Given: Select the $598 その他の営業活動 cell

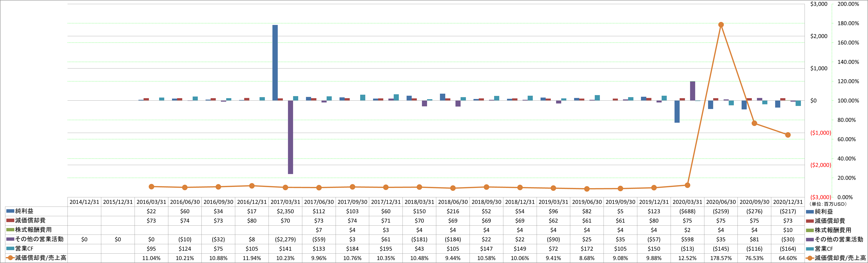Looking at the screenshot, I should [x=687, y=239].
